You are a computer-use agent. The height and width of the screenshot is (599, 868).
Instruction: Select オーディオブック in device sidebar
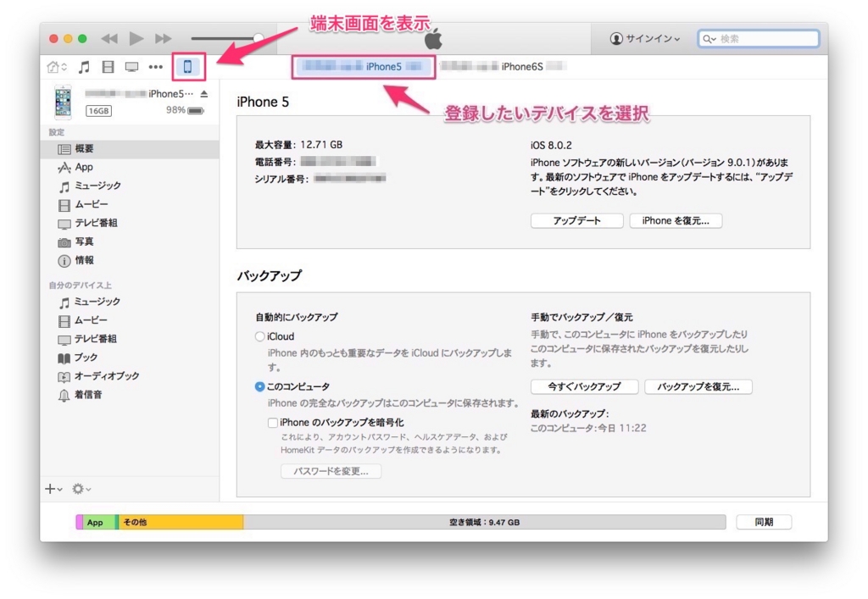coord(130,376)
